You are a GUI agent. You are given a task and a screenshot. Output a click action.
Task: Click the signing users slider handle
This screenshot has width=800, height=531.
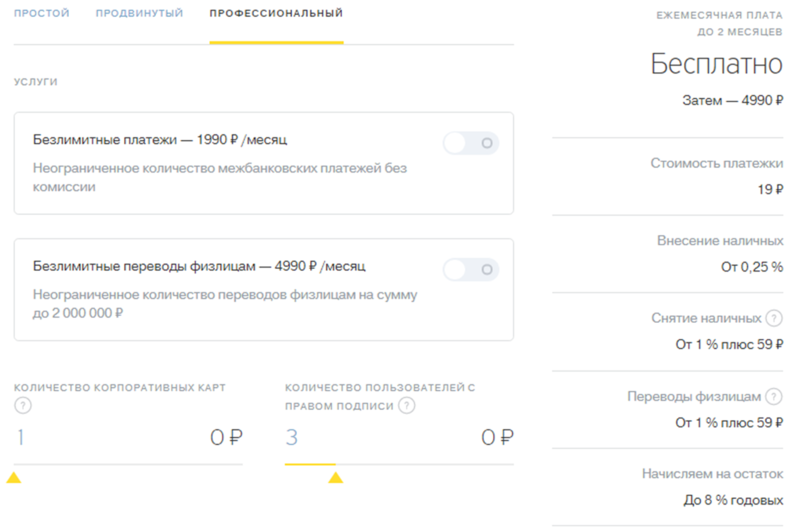pyautogui.click(x=336, y=478)
